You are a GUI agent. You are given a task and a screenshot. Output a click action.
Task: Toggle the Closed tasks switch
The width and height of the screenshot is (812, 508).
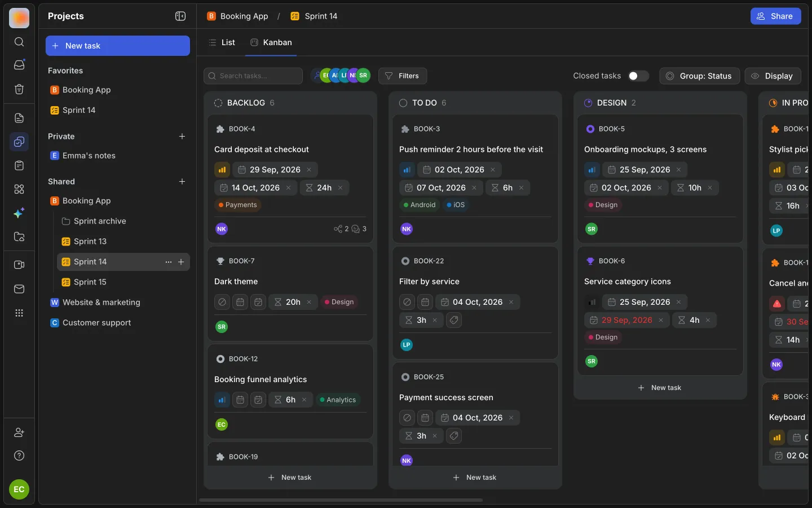(x=638, y=76)
